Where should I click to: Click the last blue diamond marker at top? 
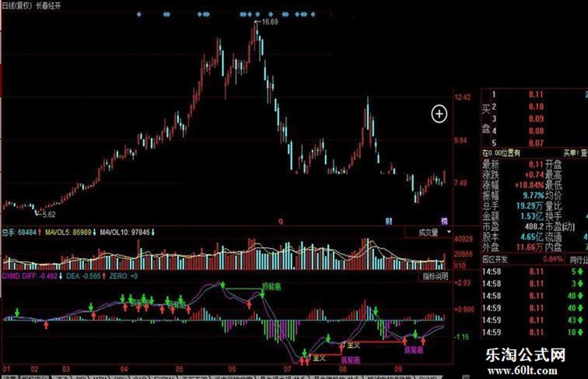tap(313, 15)
